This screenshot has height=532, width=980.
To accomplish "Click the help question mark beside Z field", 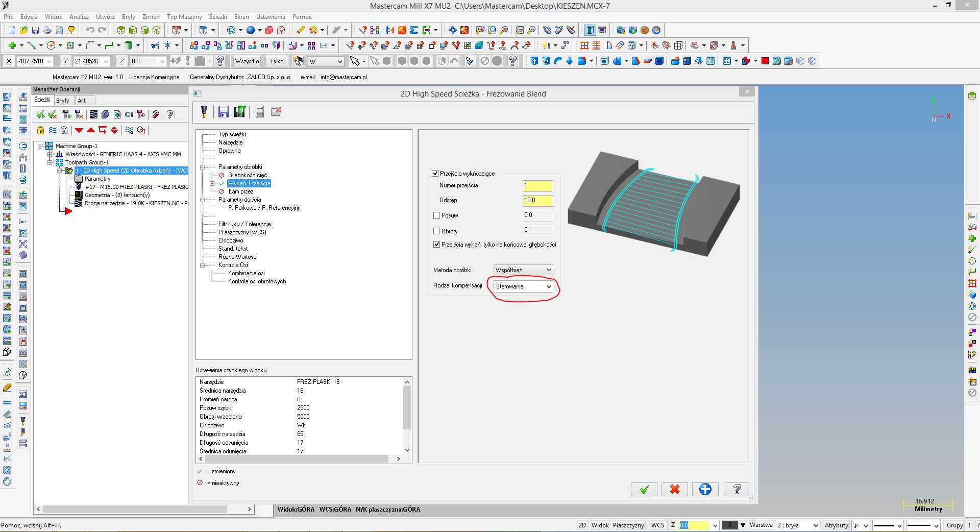I will [220, 61].
